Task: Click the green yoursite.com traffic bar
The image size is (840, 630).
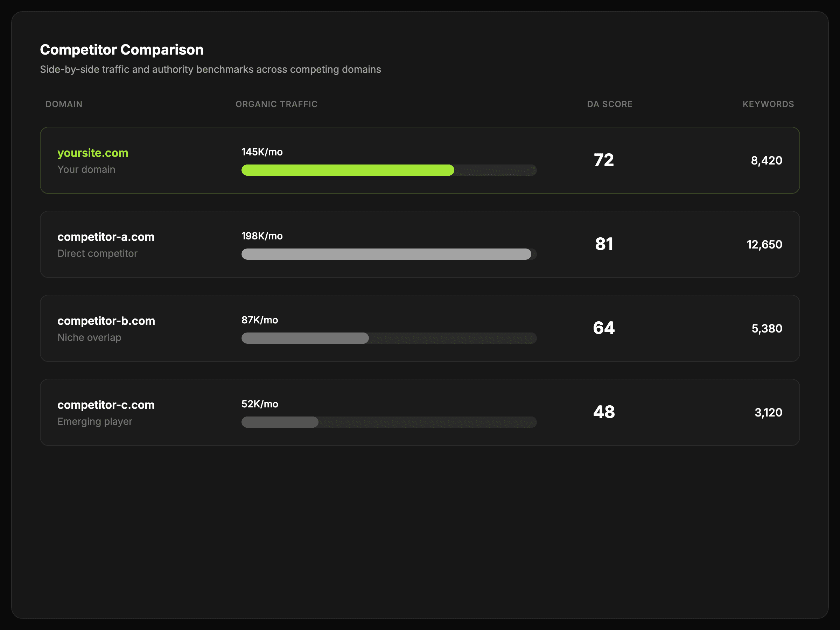Action: click(x=348, y=170)
